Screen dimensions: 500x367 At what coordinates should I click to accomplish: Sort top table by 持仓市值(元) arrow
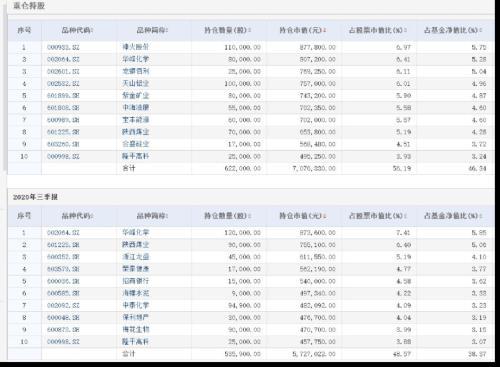[325, 31]
